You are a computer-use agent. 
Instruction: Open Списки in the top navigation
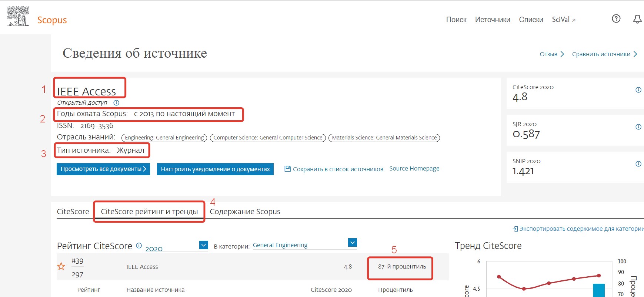531,20
